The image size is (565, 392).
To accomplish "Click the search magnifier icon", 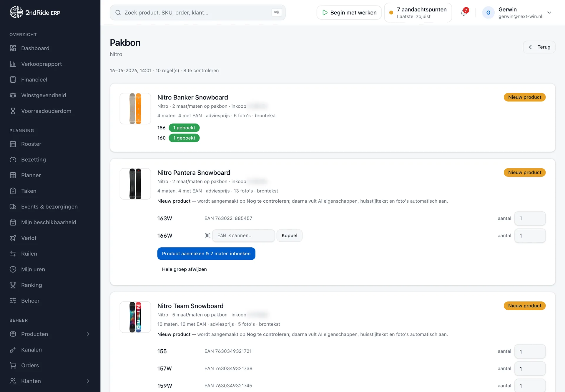I will [118, 13].
